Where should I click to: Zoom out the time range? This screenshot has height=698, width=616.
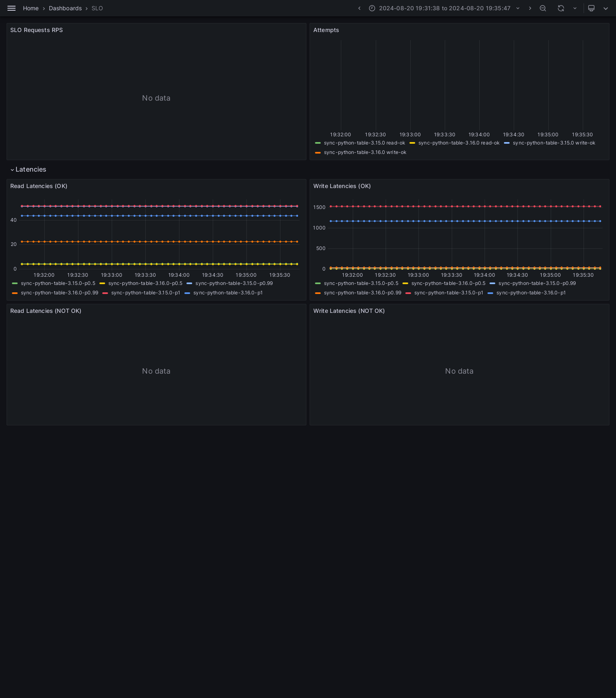543,8
